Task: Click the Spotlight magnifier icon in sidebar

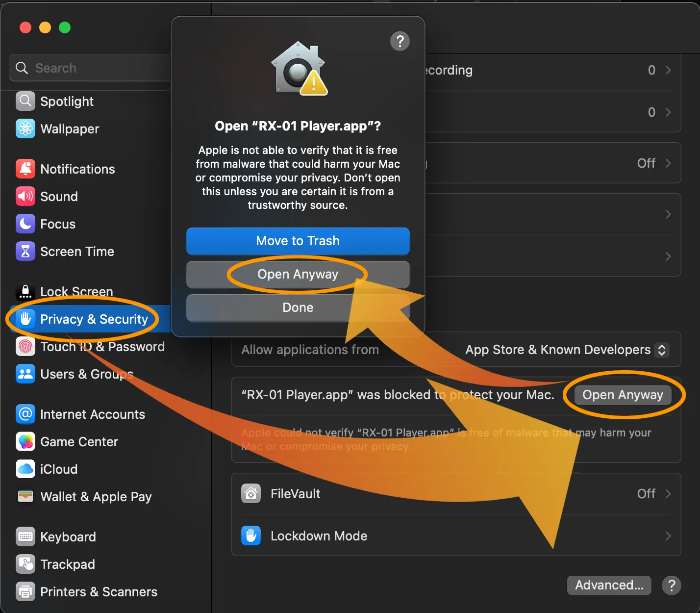Action: click(x=25, y=101)
